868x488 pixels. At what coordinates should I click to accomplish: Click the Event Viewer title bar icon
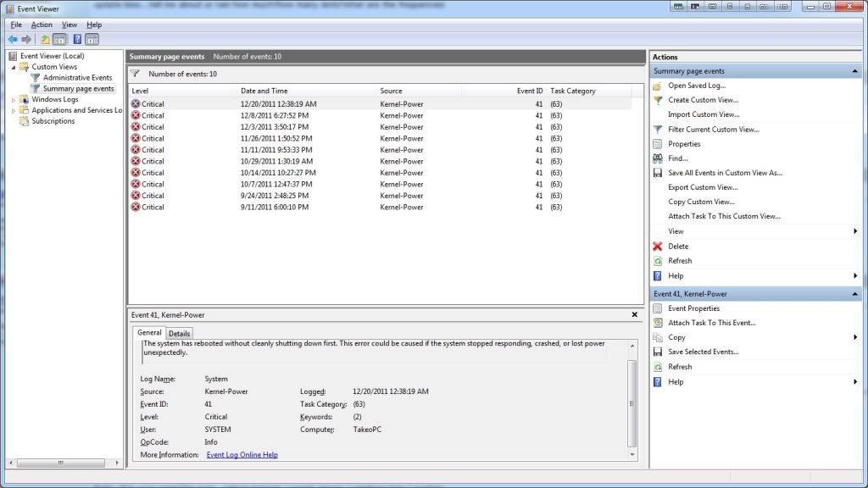click(10, 8)
